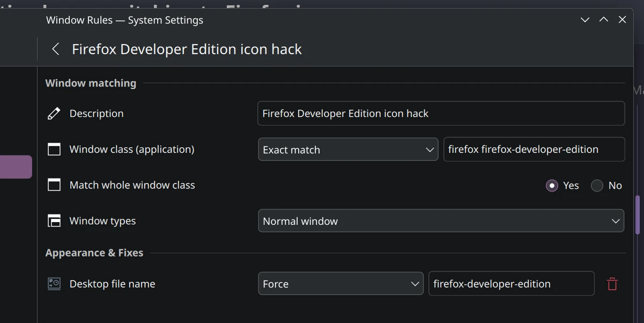The width and height of the screenshot is (644, 323).
Task: Maximize the System Settings window
Action: pos(604,20)
